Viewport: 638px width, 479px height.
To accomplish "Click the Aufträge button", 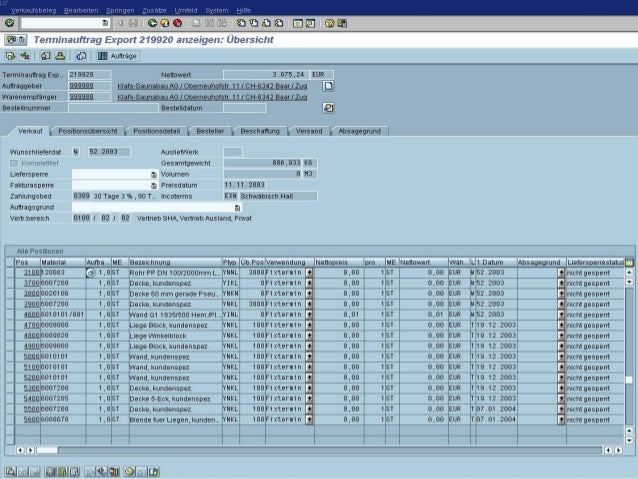I will point(119,55).
